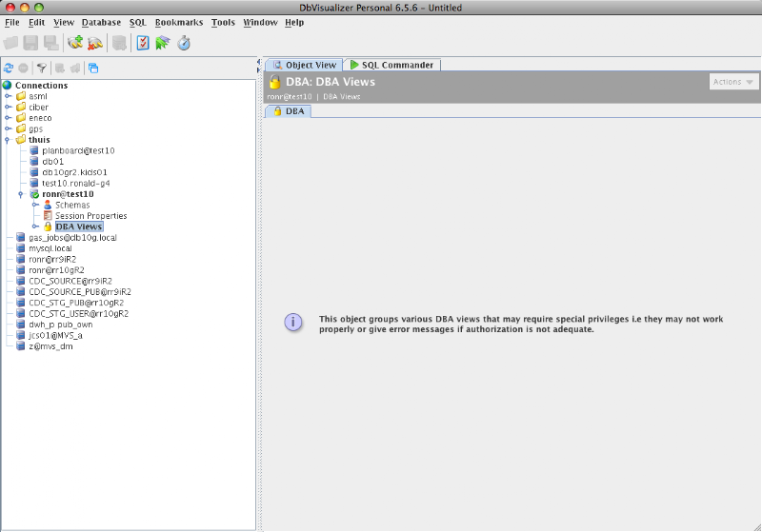Click the blue windows icon in tree toolbar
This screenshot has width=762, height=532.
[x=93, y=68]
